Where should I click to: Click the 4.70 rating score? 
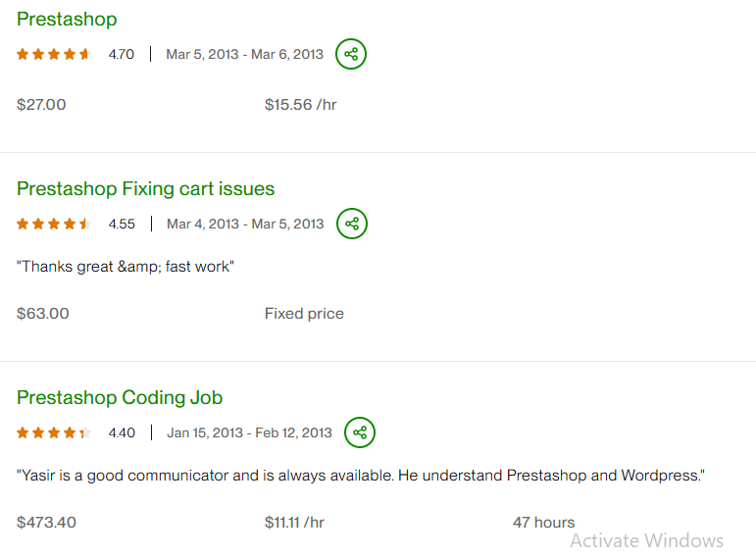122,54
